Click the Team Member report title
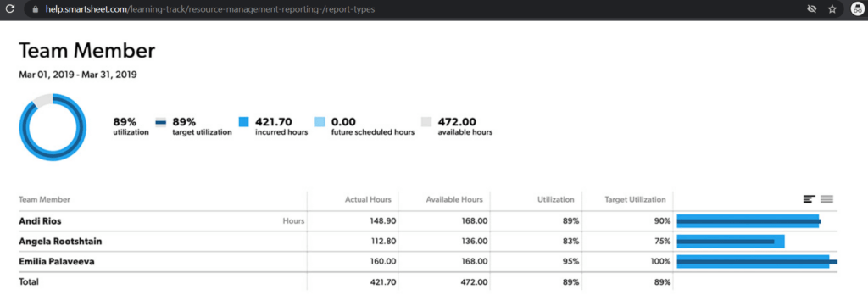Image resolution: width=868 pixels, height=306 pixels. 87,51
